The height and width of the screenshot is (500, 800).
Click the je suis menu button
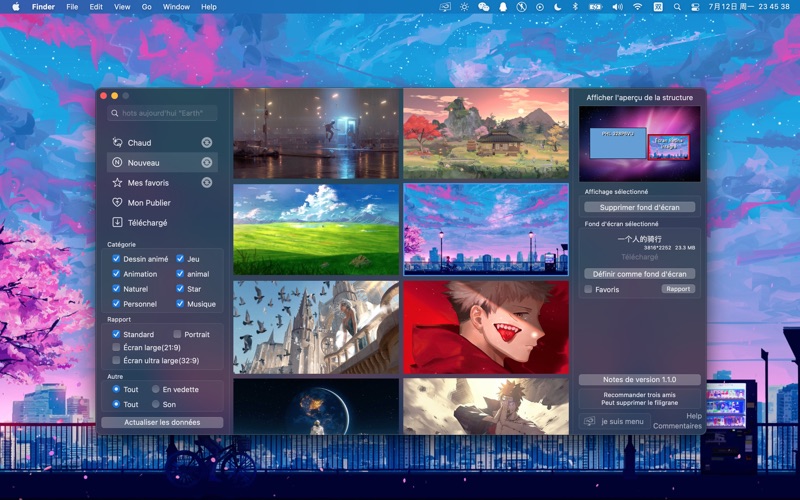pyautogui.click(x=615, y=421)
